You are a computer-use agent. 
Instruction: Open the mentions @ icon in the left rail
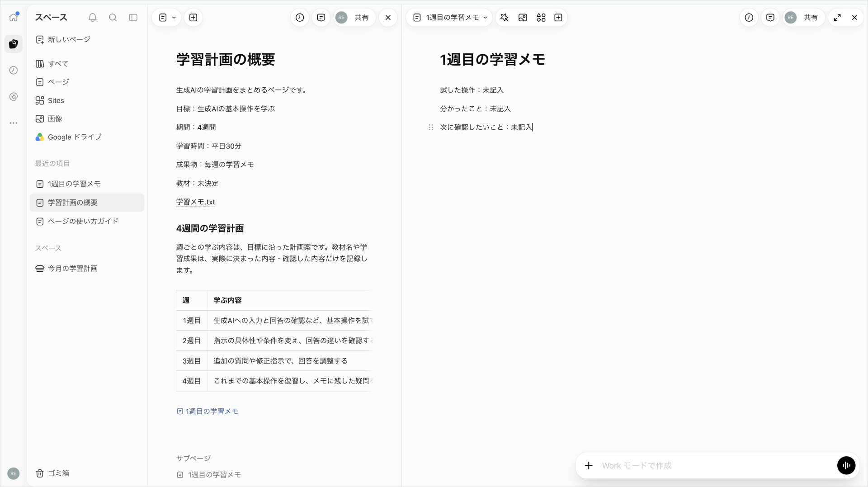(x=14, y=96)
